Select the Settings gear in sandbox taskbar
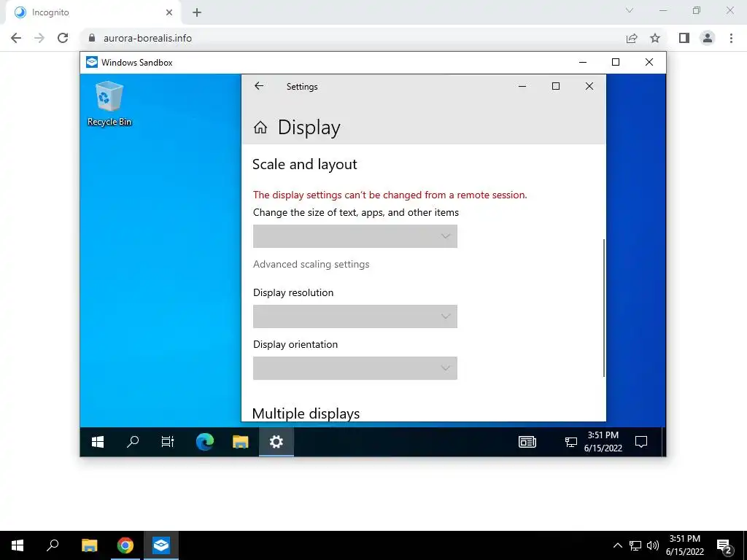The width and height of the screenshot is (747, 560). pyautogui.click(x=276, y=442)
